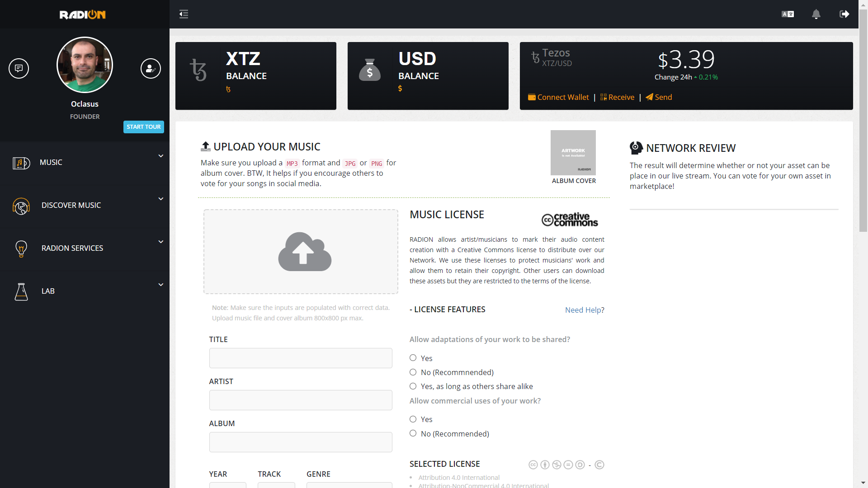868x488 pixels.
Task: Click inside the TITLE input field
Action: [x=300, y=358]
